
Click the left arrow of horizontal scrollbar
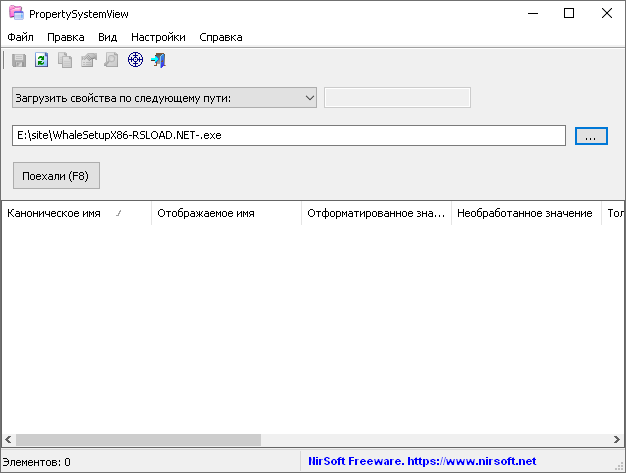click(x=8, y=440)
